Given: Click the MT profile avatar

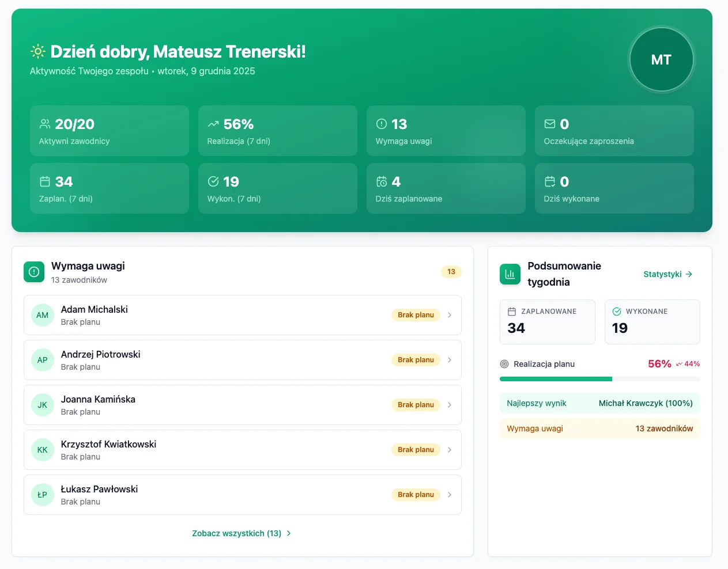Looking at the screenshot, I should point(661,60).
